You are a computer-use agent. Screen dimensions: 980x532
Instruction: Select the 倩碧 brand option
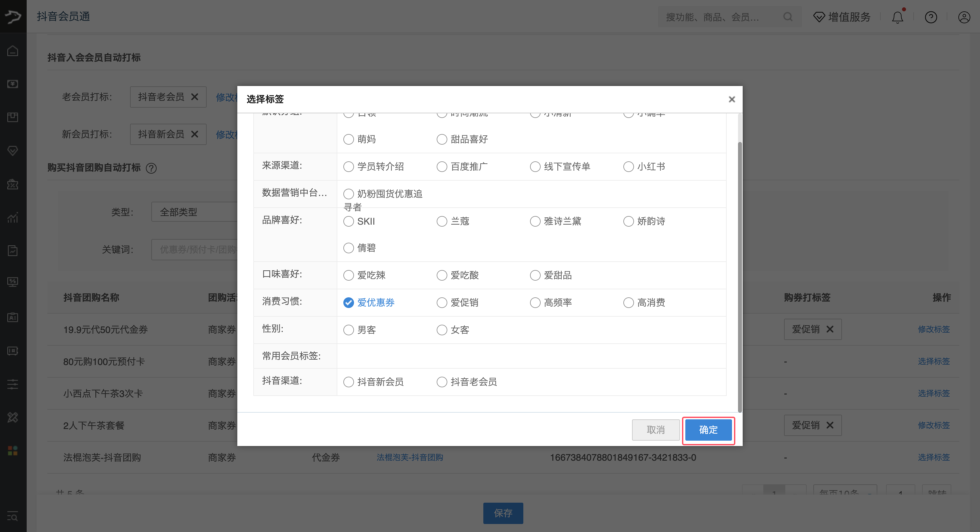coord(360,248)
